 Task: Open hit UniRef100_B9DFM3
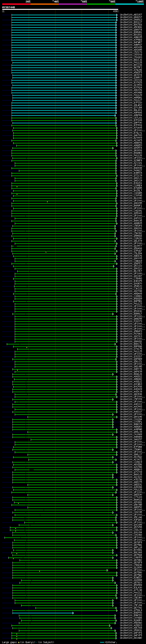click(131, 613)
